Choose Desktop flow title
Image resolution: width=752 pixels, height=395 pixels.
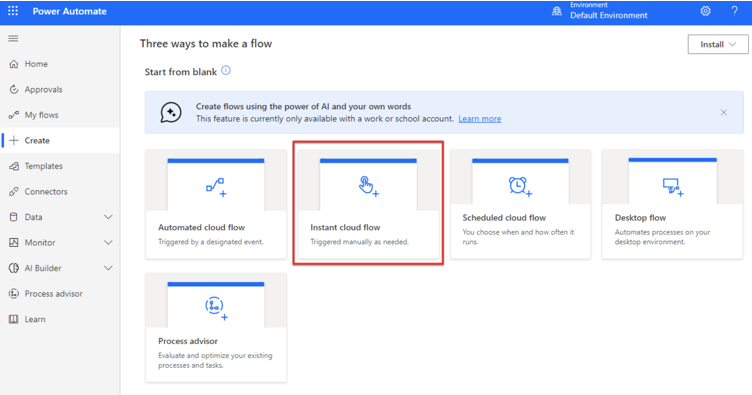(640, 218)
